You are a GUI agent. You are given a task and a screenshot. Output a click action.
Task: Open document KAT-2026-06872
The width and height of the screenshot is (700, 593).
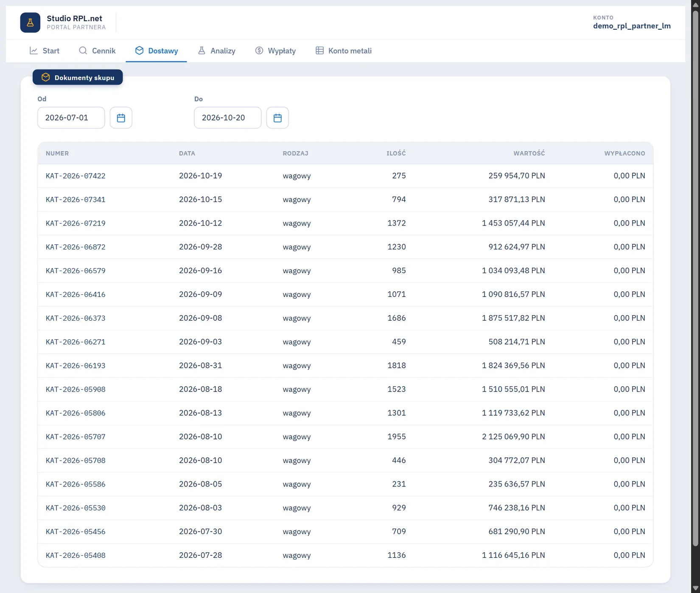click(76, 247)
